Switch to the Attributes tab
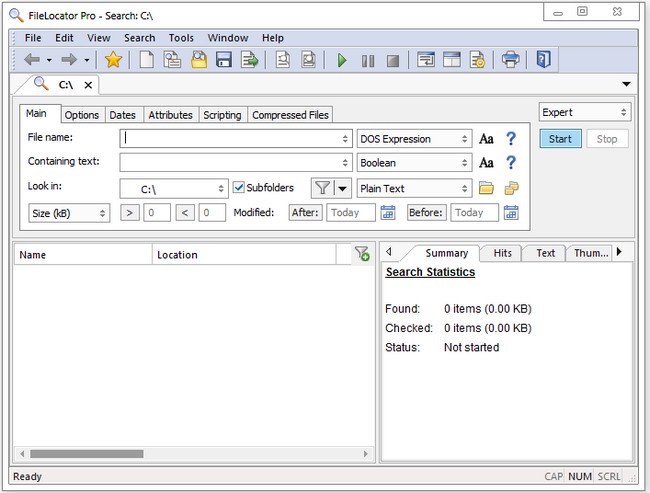This screenshot has width=650, height=493. (x=170, y=115)
